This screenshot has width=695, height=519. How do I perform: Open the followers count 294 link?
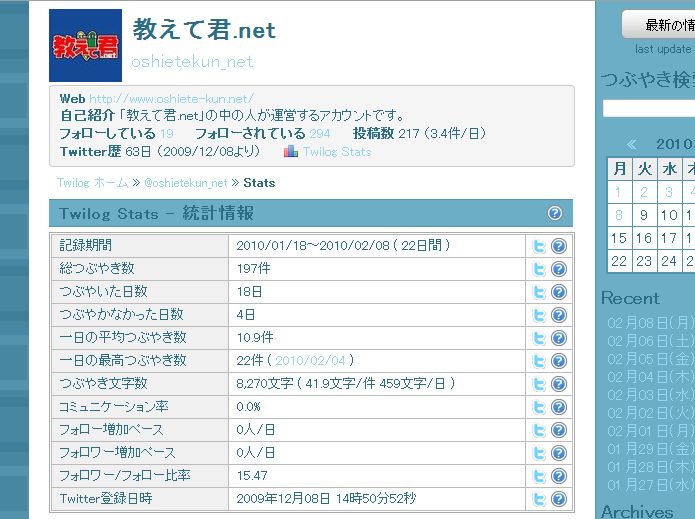320,133
